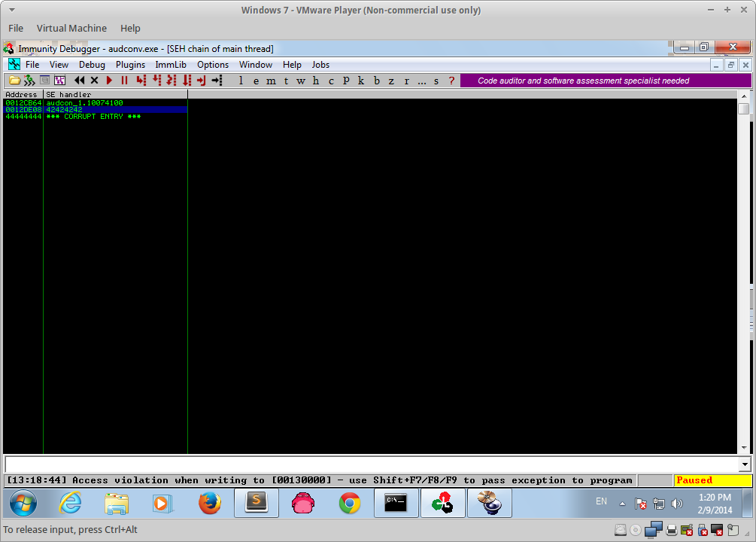756x542 pixels.
Task: Open Firefox from the taskbar
Action: [210, 504]
